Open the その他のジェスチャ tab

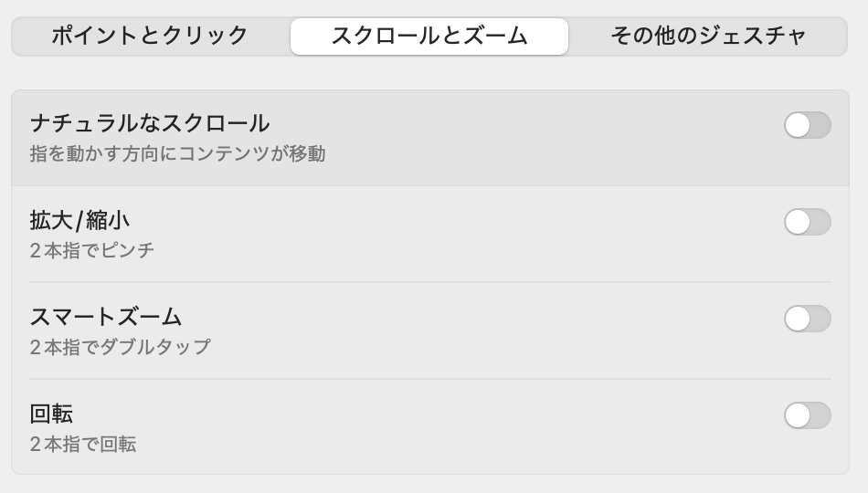(x=708, y=37)
